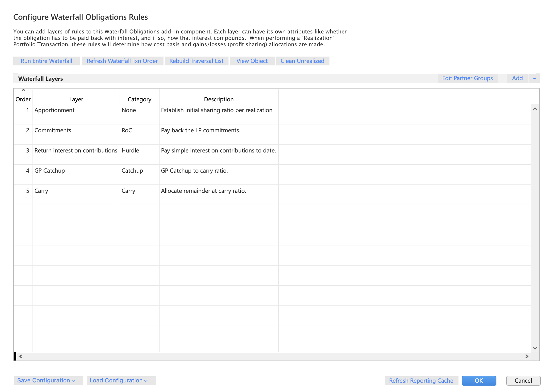Screen dimensions: 556x392
Task: Select Return interest on contributions layer
Action: 76,154
